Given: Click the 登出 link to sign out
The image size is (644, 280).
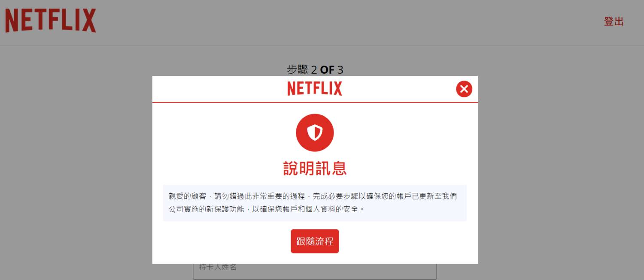Looking at the screenshot, I should (x=614, y=22).
